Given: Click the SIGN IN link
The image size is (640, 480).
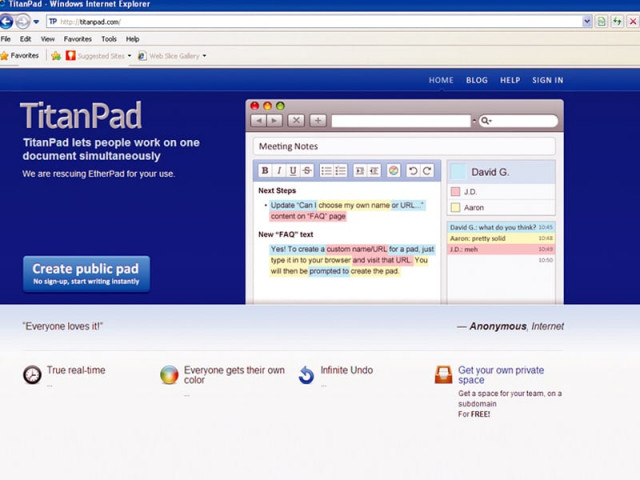Looking at the screenshot, I should (548, 80).
